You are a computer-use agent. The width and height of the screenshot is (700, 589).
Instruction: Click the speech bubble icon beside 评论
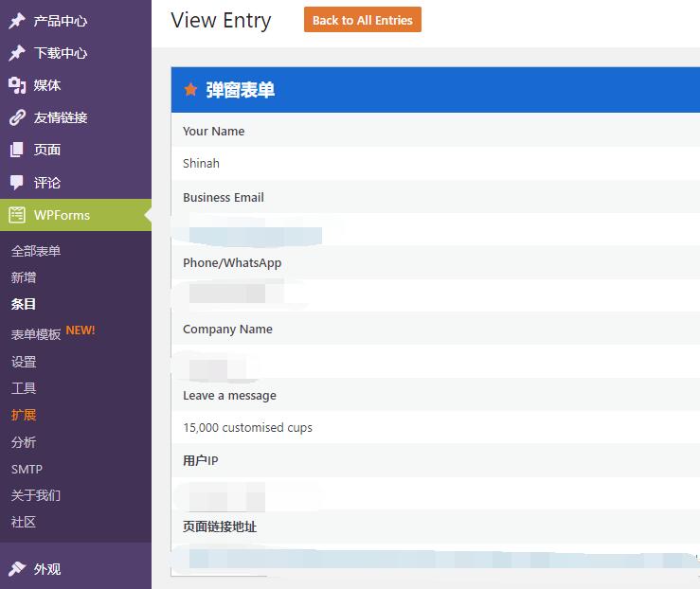(x=17, y=183)
